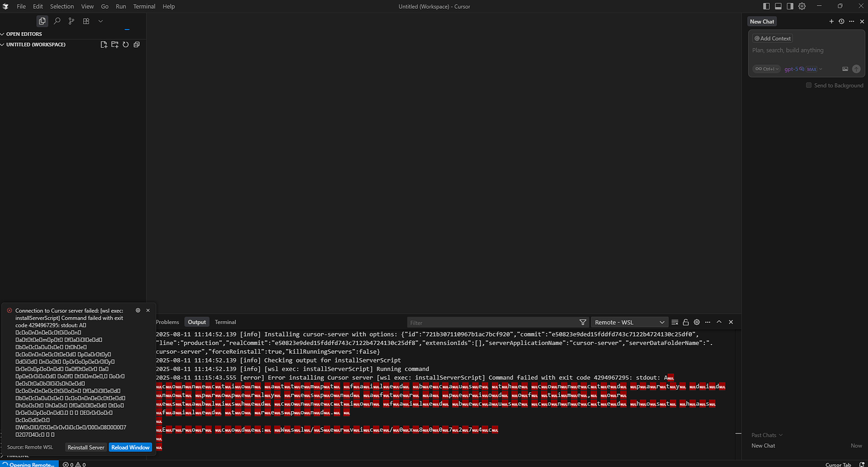Click the Reinstall Server button
The width and height of the screenshot is (868, 467).
86,447
